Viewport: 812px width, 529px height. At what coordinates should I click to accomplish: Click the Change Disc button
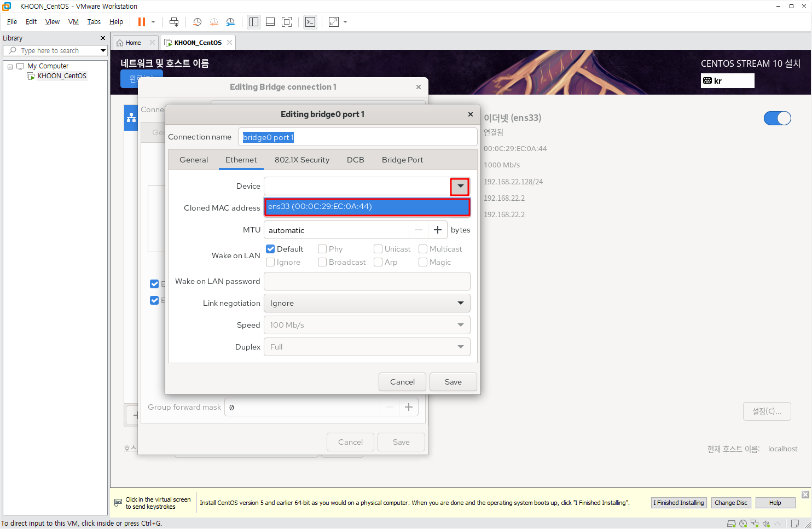point(731,503)
